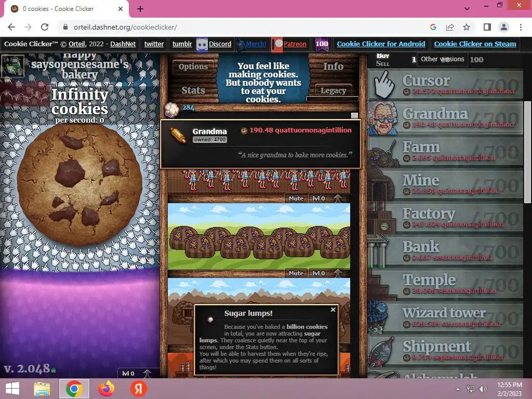The image size is (532, 399).
Task: Click the Discord logo icon
Action: pyautogui.click(x=202, y=44)
